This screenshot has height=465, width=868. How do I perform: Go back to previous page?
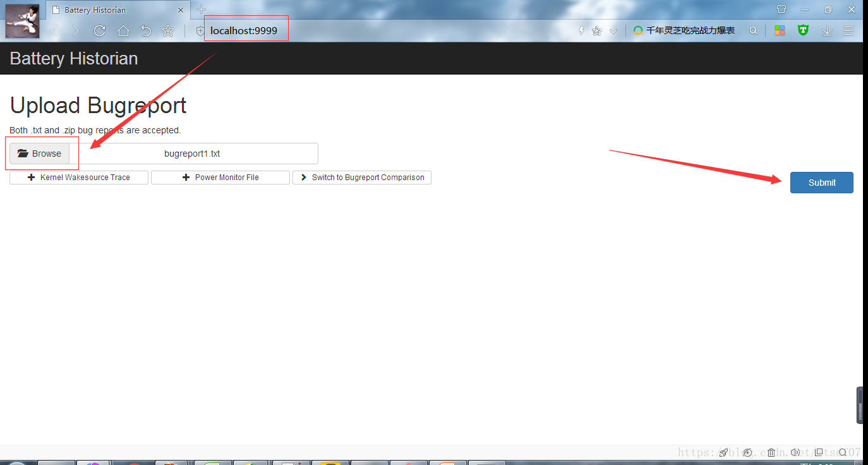pyautogui.click(x=54, y=30)
